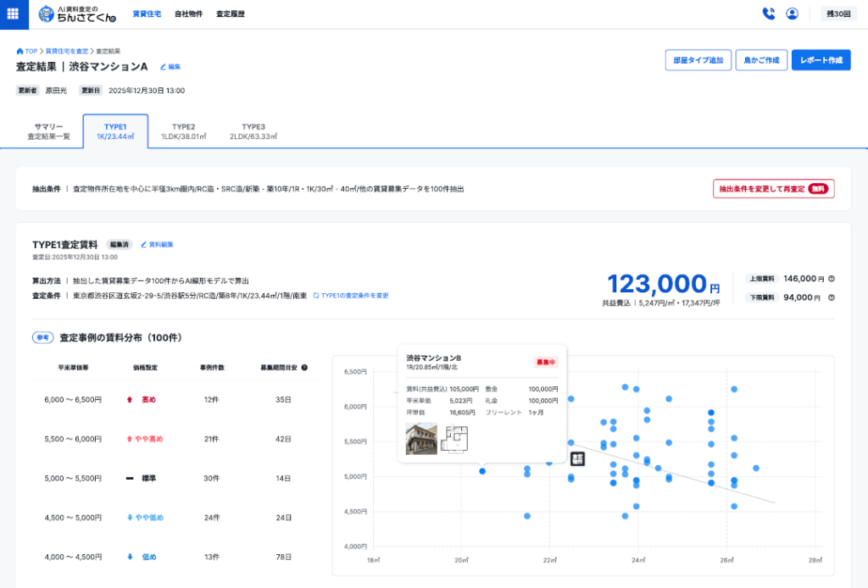
Task: Switch to the TYPE3 2LDK tab
Action: pyautogui.click(x=253, y=131)
